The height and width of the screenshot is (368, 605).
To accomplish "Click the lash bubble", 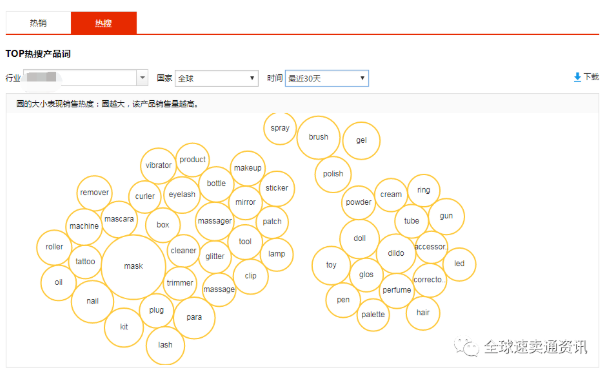I will tap(165, 345).
